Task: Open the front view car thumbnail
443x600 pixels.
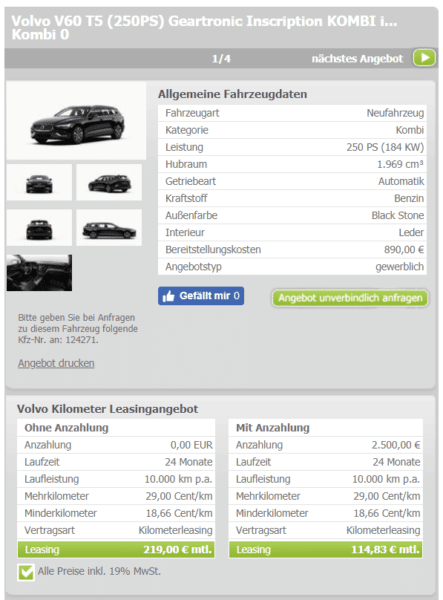Action: [x=39, y=183]
